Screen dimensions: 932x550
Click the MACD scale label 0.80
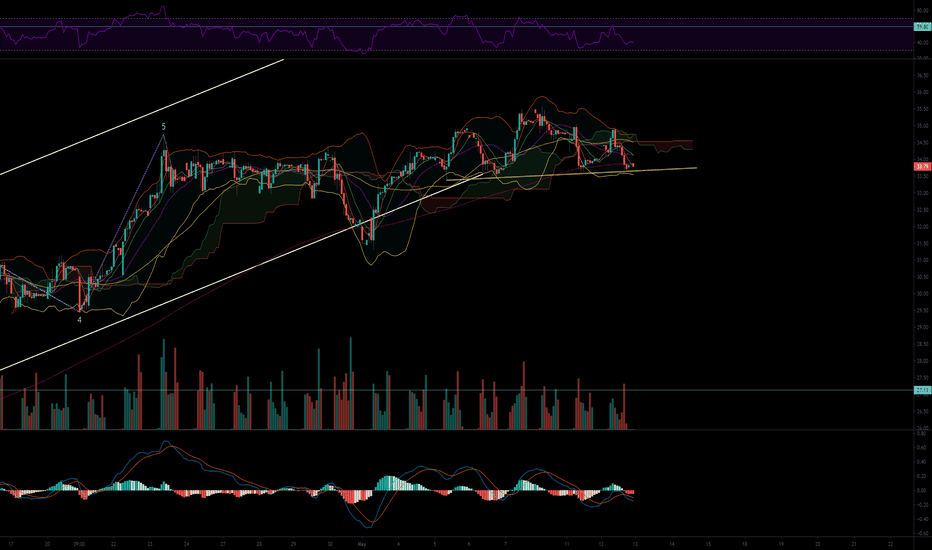point(921,433)
